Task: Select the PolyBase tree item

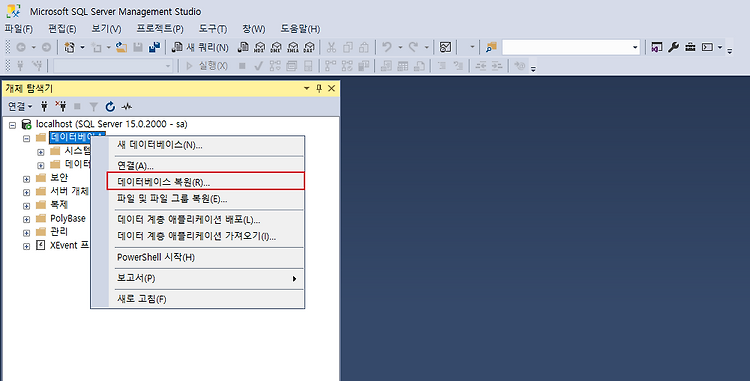Action: (68, 218)
